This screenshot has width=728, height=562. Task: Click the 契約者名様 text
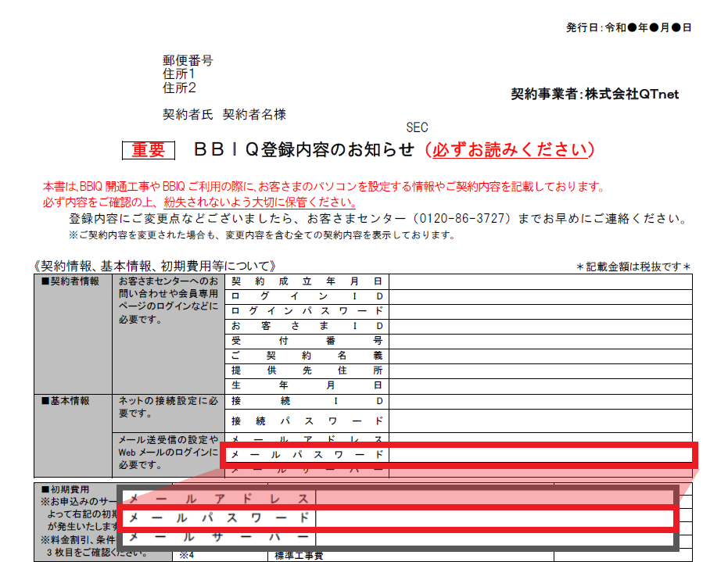pyautogui.click(x=254, y=114)
